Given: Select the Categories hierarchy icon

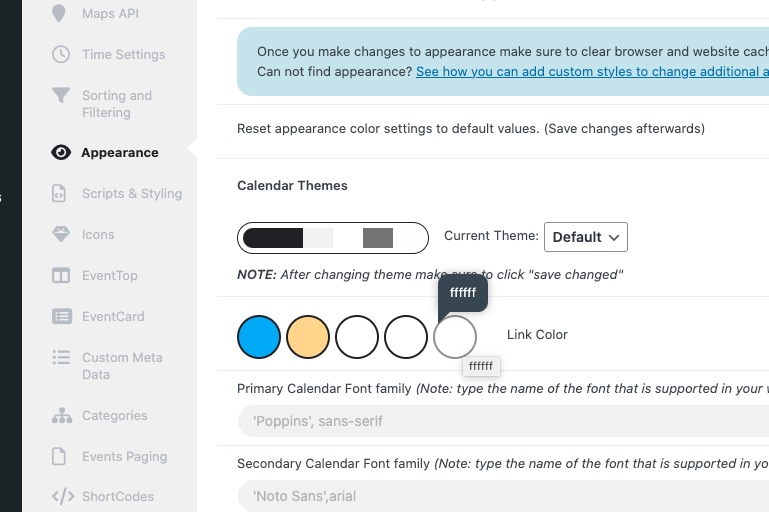Looking at the screenshot, I should [x=62, y=415].
